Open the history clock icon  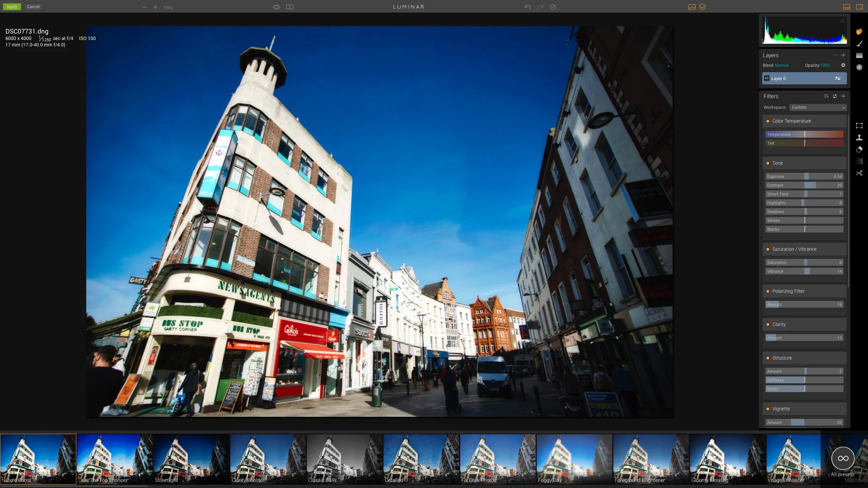click(553, 7)
